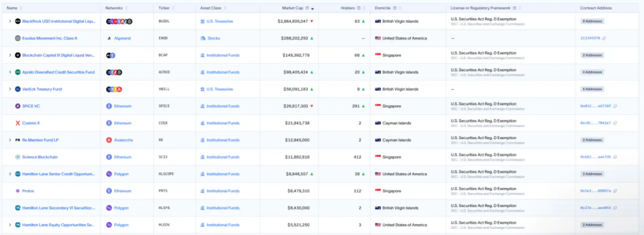Open the Ethereum link in the COSX row
The image size is (644, 235).
[123, 123]
